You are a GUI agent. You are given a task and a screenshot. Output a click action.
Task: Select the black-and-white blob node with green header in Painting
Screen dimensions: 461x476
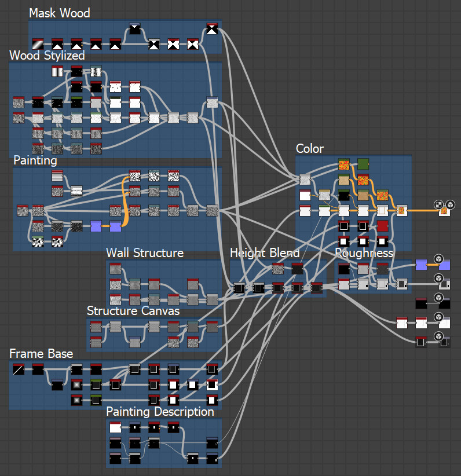[x=38, y=241]
